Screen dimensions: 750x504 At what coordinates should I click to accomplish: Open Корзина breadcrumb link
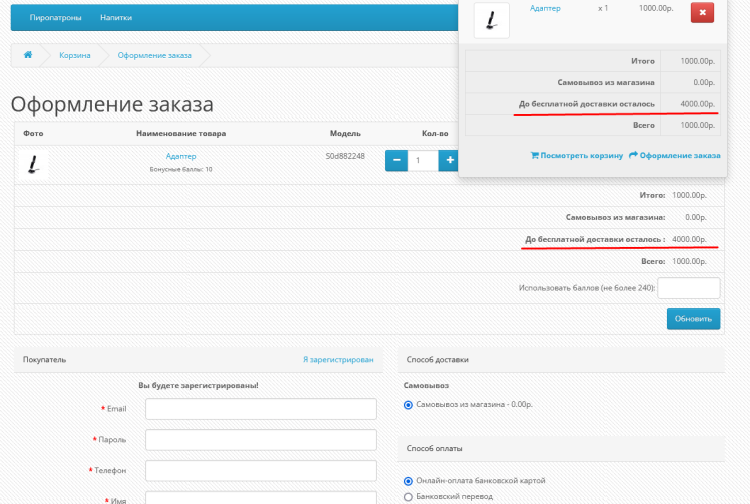click(75, 54)
